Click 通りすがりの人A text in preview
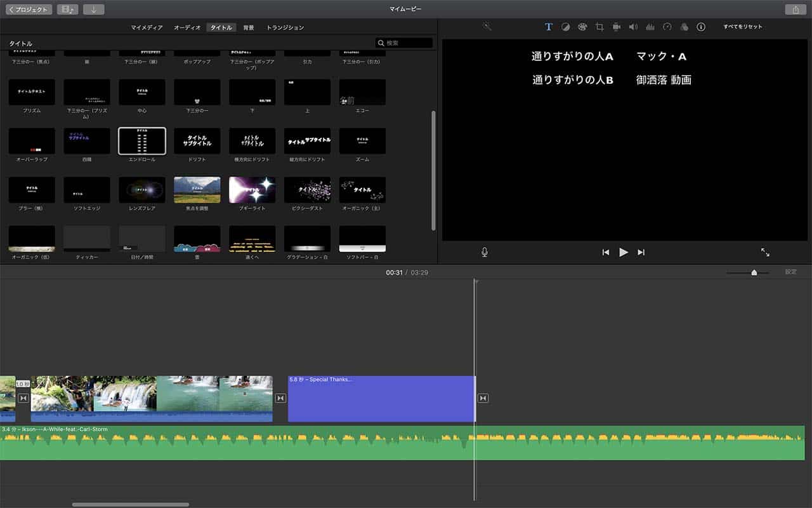 click(x=572, y=57)
